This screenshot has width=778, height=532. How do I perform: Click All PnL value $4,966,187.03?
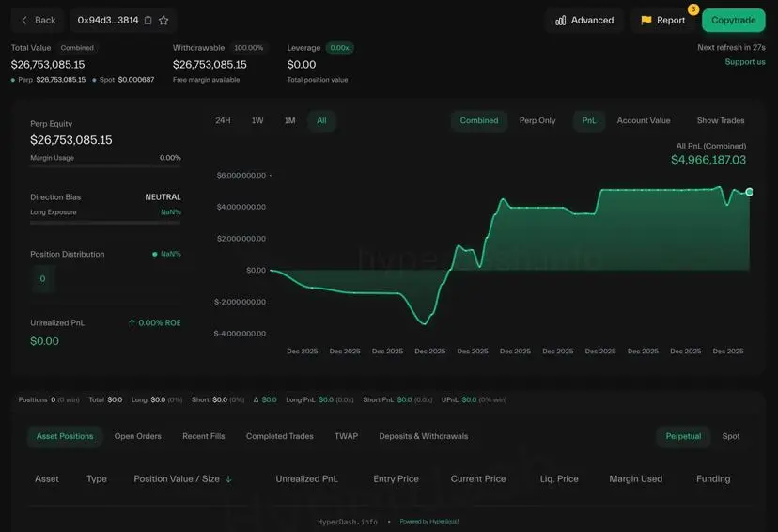[708, 160]
